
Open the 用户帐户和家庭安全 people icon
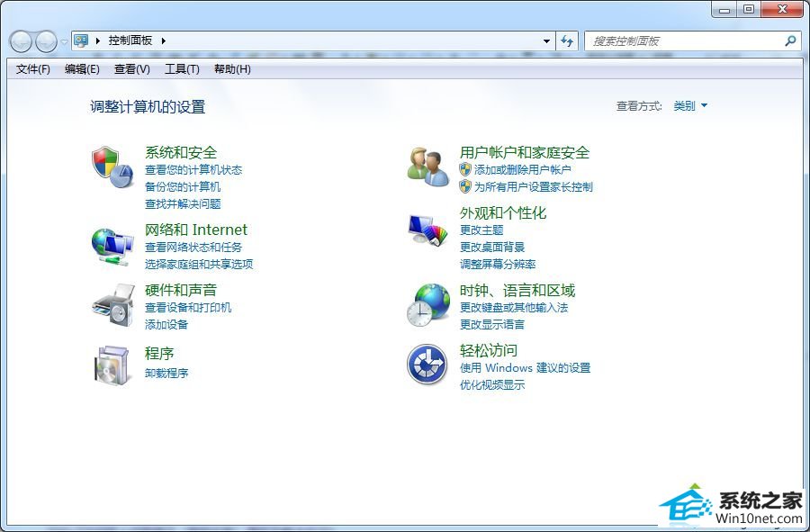tap(428, 167)
